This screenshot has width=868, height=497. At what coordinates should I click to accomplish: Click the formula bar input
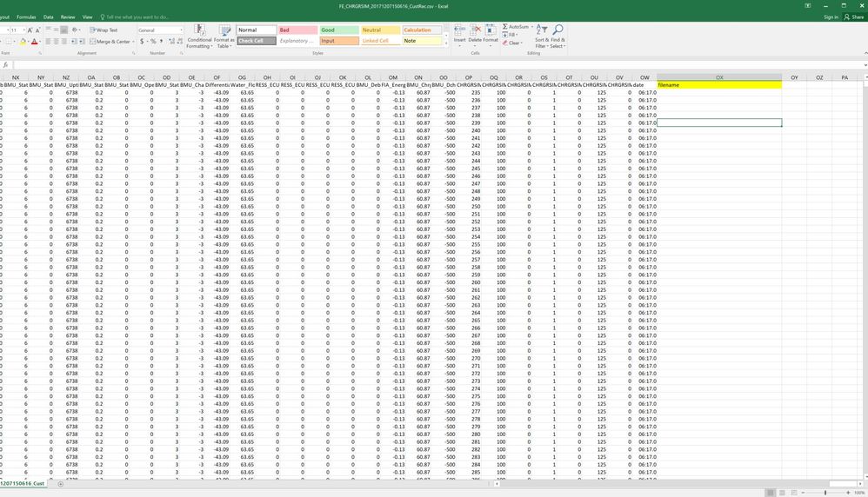click(437, 64)
